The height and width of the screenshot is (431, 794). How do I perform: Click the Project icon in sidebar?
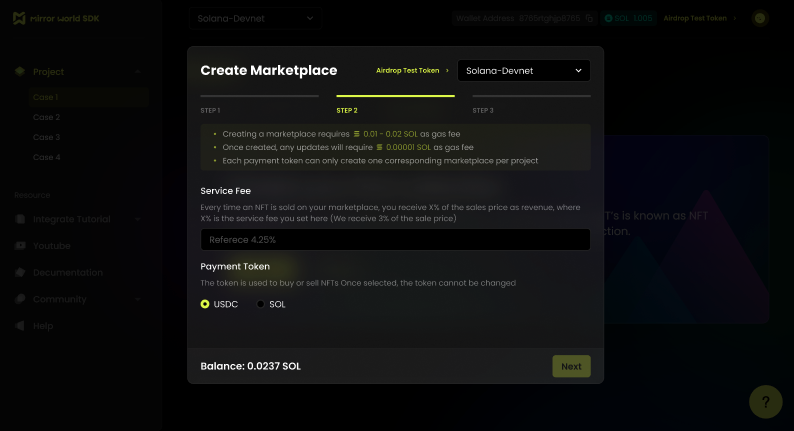click(x=20, y=71)
